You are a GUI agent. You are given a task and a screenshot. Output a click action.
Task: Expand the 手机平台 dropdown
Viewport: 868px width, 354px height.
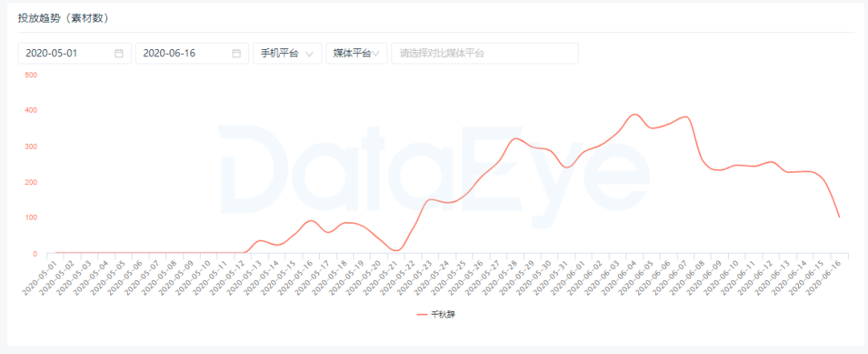point(287,53)
